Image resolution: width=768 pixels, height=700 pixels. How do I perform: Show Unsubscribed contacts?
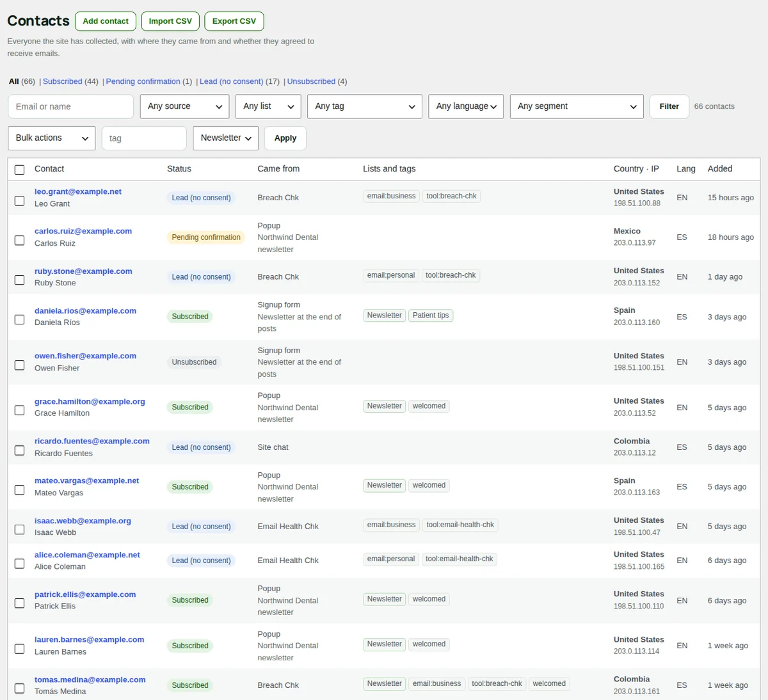coord(311,81)
